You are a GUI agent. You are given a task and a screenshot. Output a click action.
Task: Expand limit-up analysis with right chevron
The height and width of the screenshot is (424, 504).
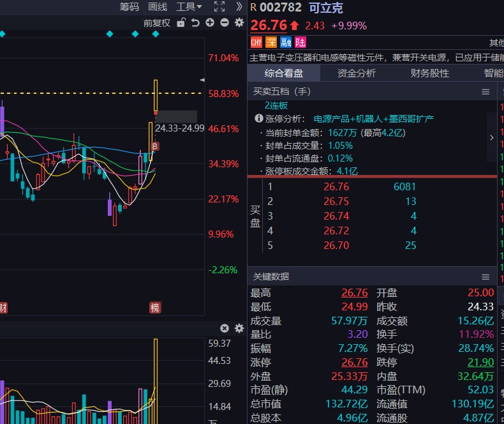(x=491, y=138)
